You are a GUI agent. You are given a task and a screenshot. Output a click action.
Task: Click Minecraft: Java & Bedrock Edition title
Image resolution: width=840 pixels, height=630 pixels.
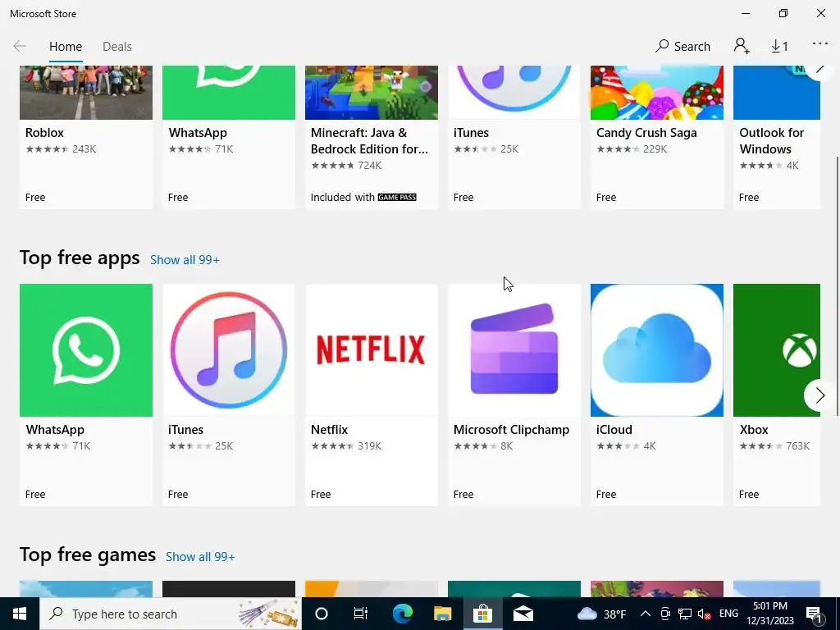369,141
